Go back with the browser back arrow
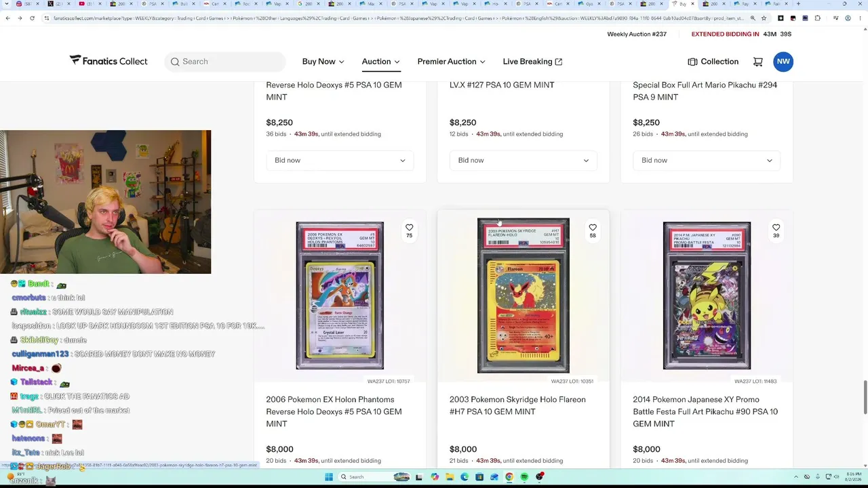 click(7, 18)
